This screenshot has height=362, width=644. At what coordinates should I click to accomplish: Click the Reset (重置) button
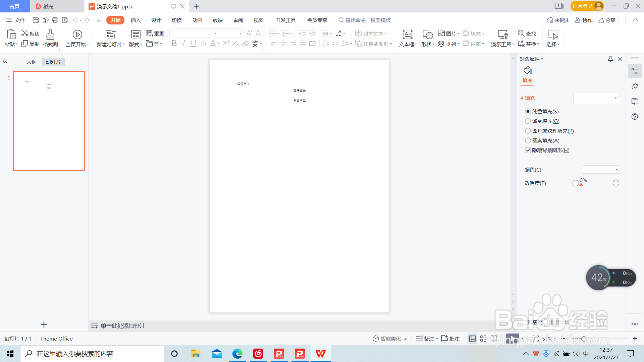click(155, 33)
